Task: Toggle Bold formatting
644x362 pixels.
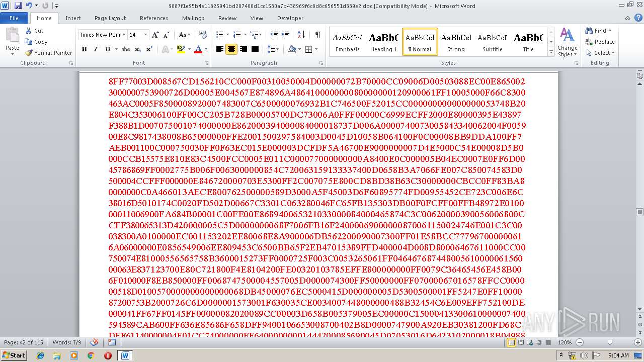Action: pyautogui.click(x=84, y=49)
